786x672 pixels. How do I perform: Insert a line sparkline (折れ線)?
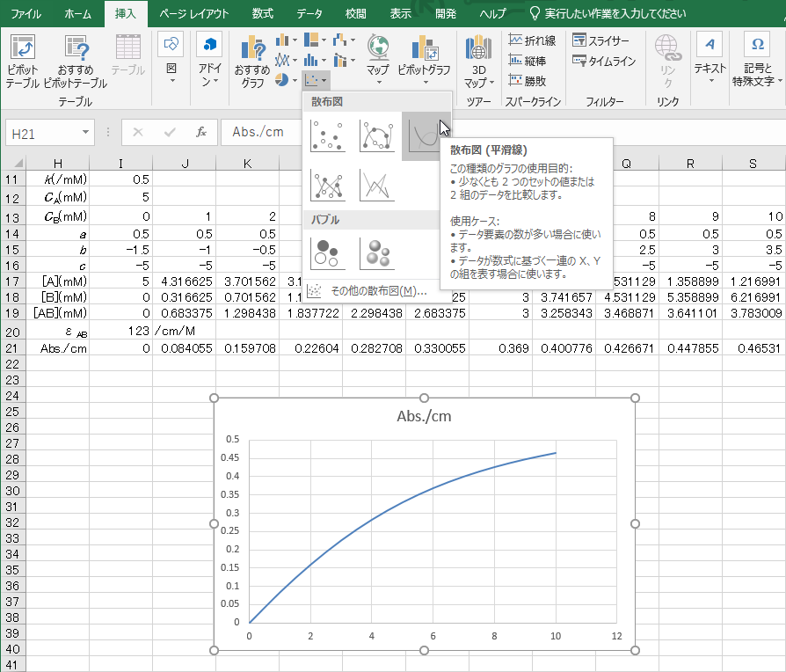coord(533,40)
